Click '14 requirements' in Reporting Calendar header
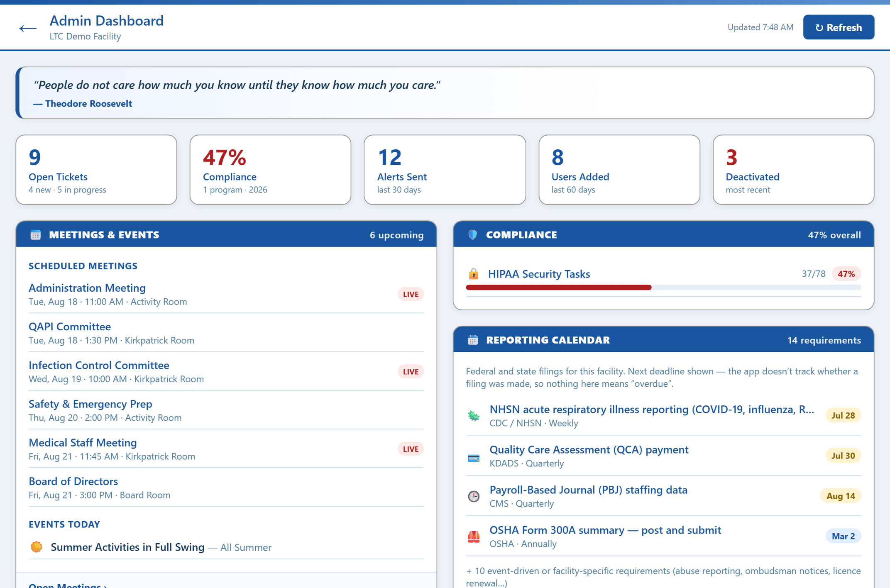The width and height of the screenshot is (890, 588). [824, 340]
